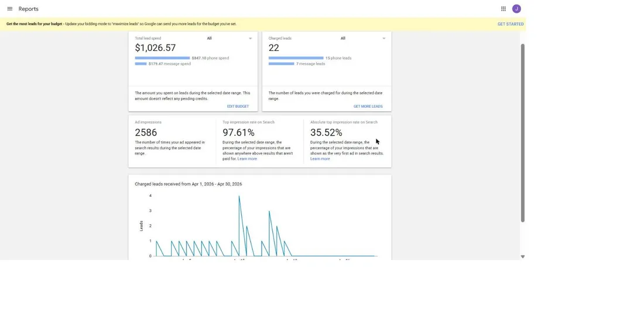644x318 pixels.
Task: Select the 22 charged leads value
Action: (x=274, y=47)
